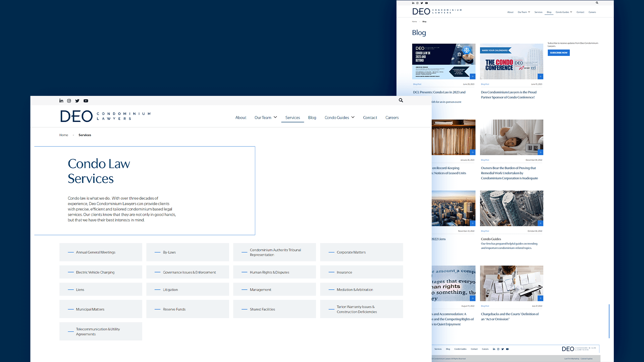Click the blue arrow on the Condo Conference post
644x362 pixels.
pyautogui.click(x=540, y=76)
